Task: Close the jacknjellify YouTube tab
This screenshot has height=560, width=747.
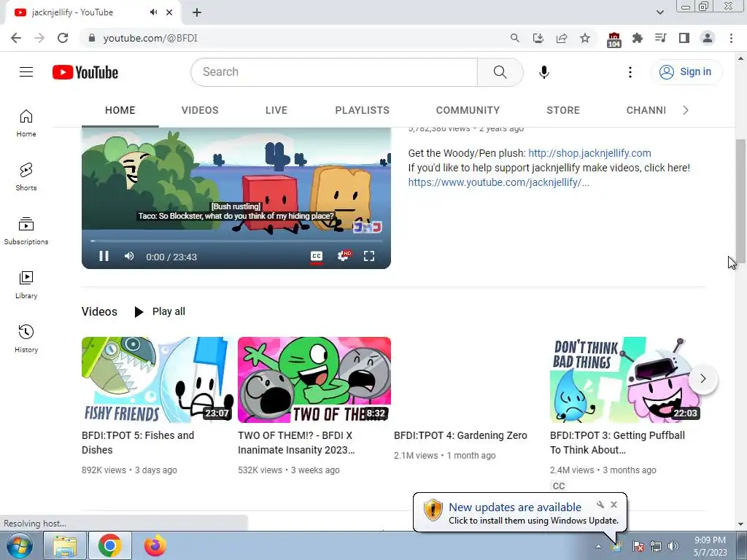Action: (169, 12)
